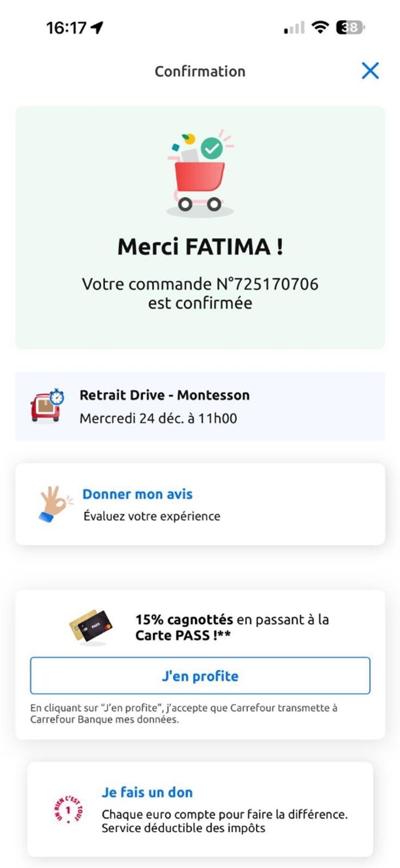Tap the Carte PASS credit cards image
The image size is (400, 868).
point(90,627)
